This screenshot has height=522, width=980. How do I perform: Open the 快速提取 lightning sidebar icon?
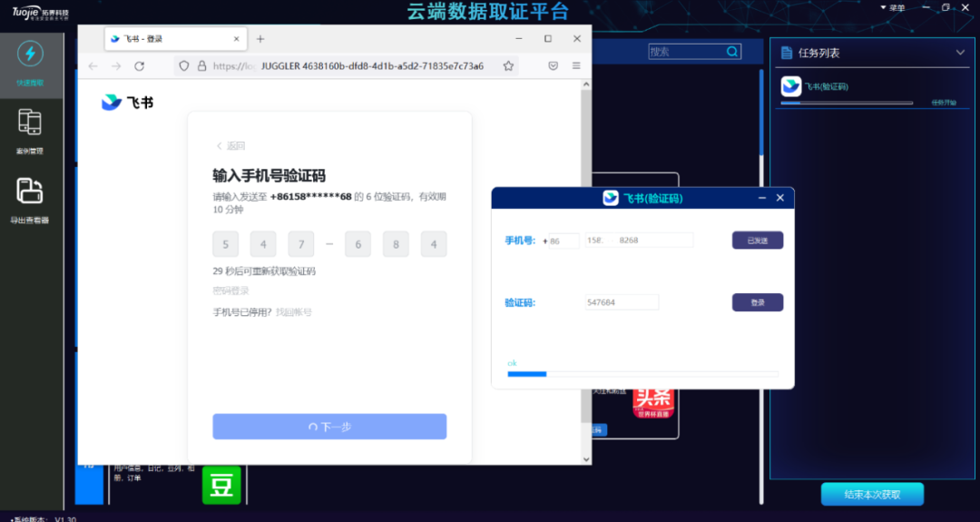30,54
